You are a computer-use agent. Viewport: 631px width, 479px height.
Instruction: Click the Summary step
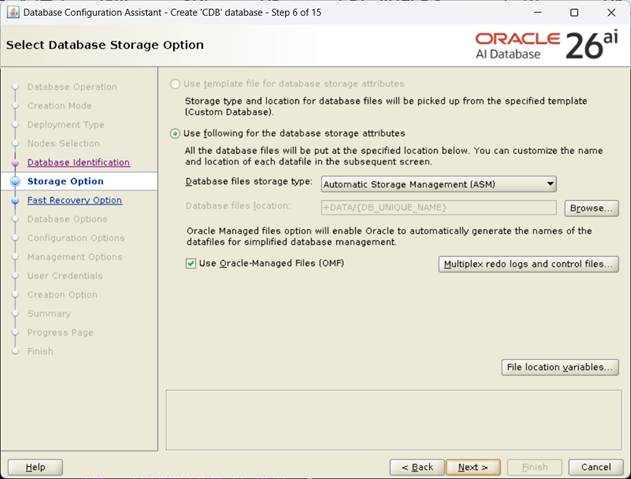tap(49, 314)
